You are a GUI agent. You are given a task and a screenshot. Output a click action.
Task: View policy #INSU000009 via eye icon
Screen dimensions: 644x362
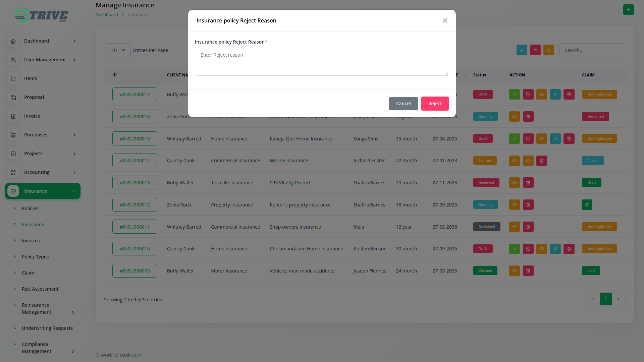[x=514, y=271]
